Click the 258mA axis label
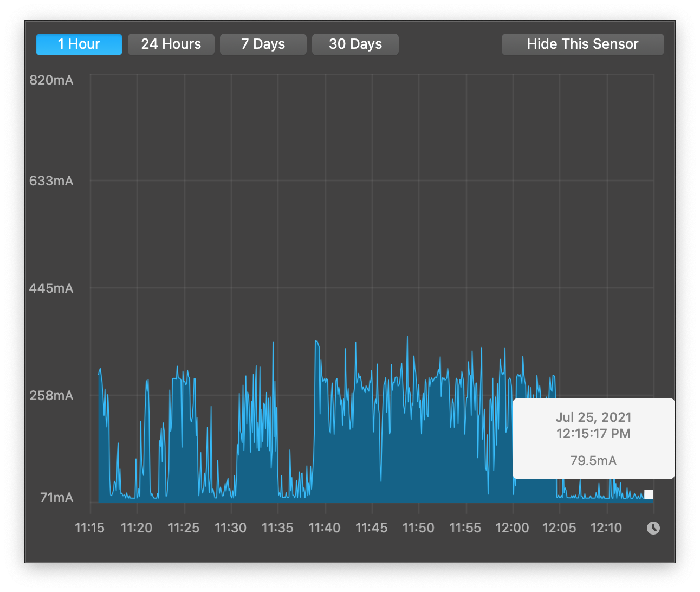 [x=51, y=396]
